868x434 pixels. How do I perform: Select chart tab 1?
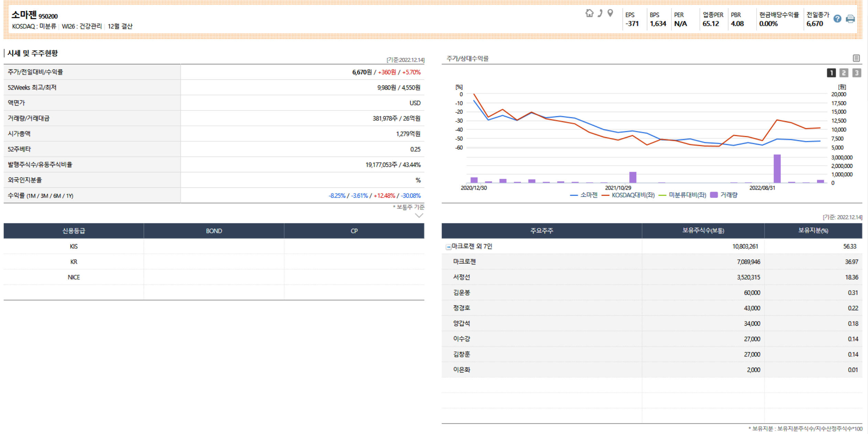831,73
